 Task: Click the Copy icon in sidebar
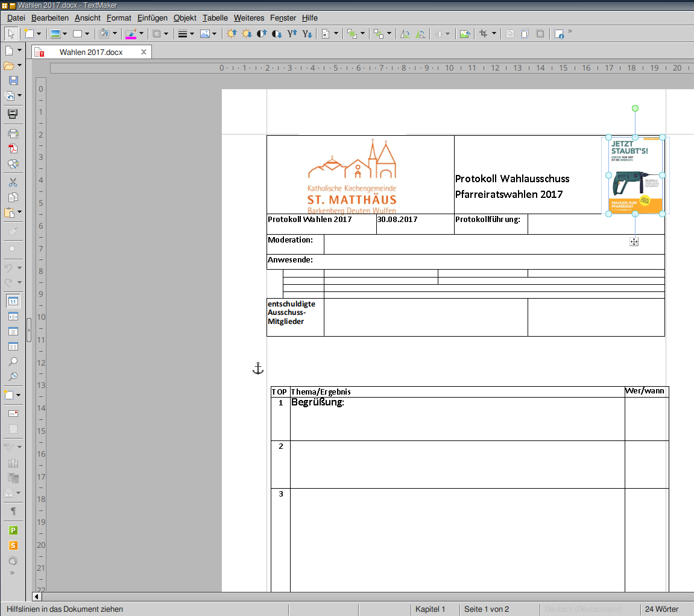[x=13, y=197]
